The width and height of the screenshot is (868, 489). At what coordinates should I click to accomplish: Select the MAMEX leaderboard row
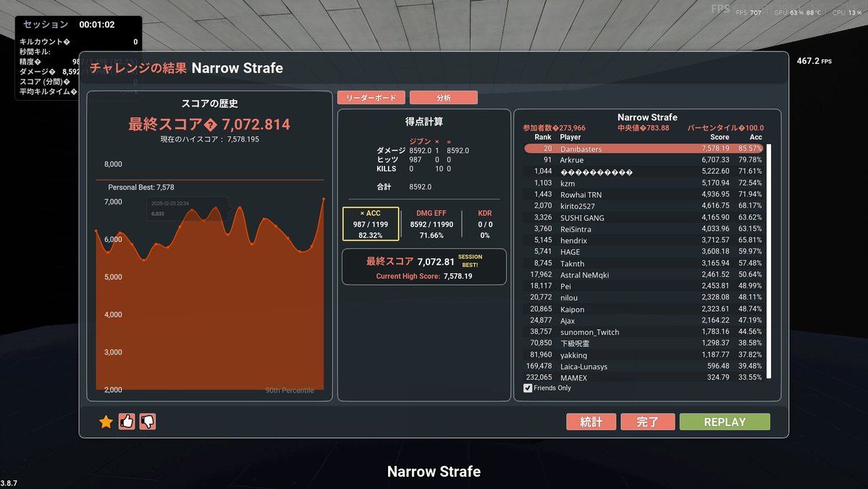pyautogui.click(x=644, y=377)
